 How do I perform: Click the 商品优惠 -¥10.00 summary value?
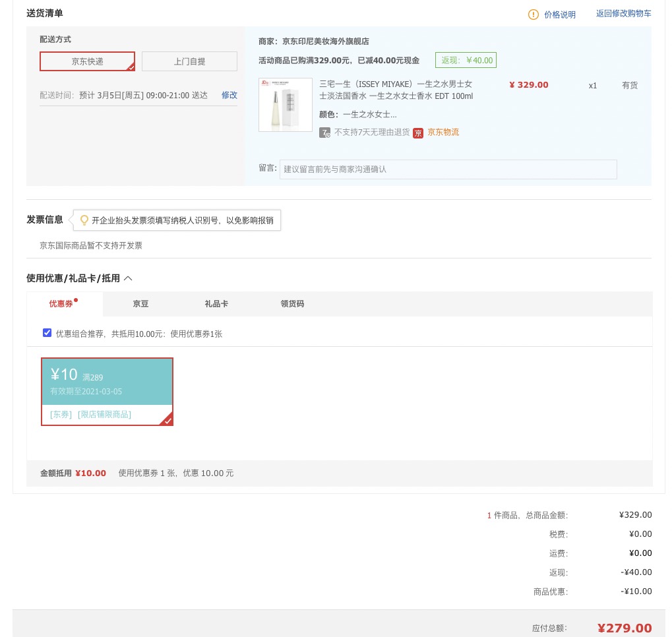(636, 591)
